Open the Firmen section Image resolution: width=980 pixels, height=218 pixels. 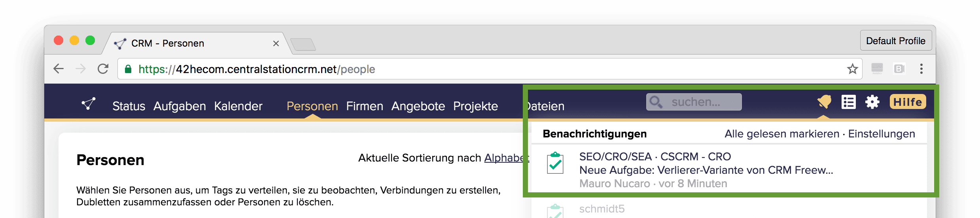tap(364, 106)
